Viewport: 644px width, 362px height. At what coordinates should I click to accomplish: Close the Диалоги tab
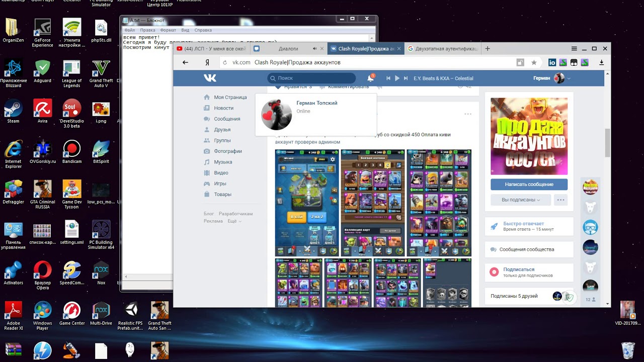tap(322, 49)
